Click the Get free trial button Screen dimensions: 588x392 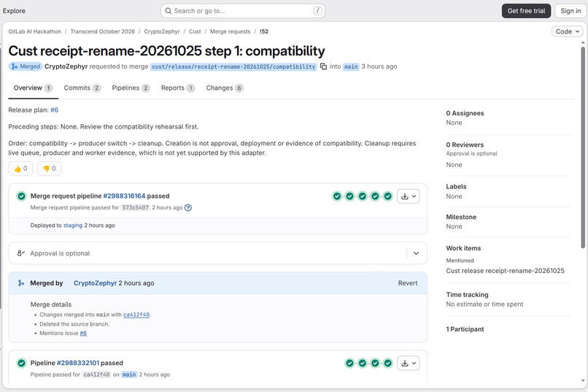tap(526, 11)
